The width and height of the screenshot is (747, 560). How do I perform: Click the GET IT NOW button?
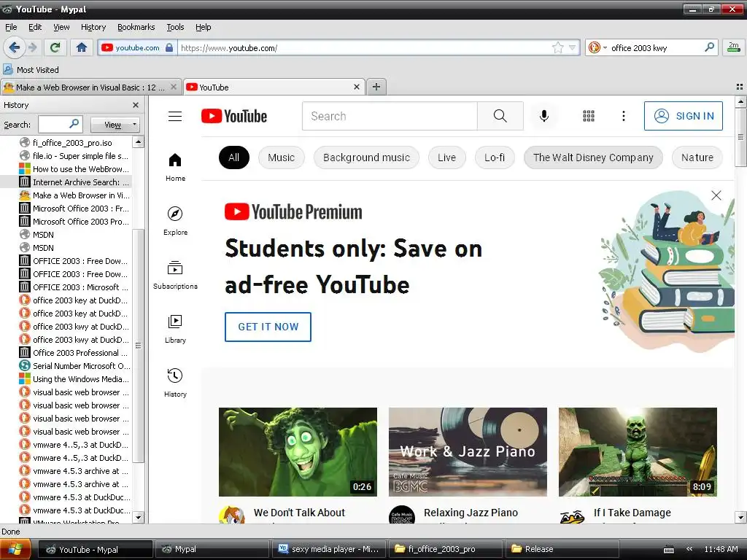[268, 327]
